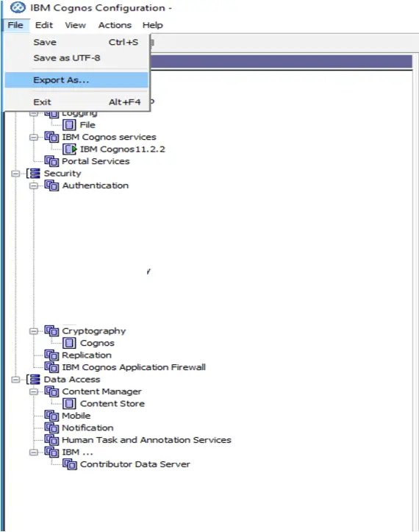Select Replication tree label
The width and height of the screenshot is (419, 532).
click(87, 355)
